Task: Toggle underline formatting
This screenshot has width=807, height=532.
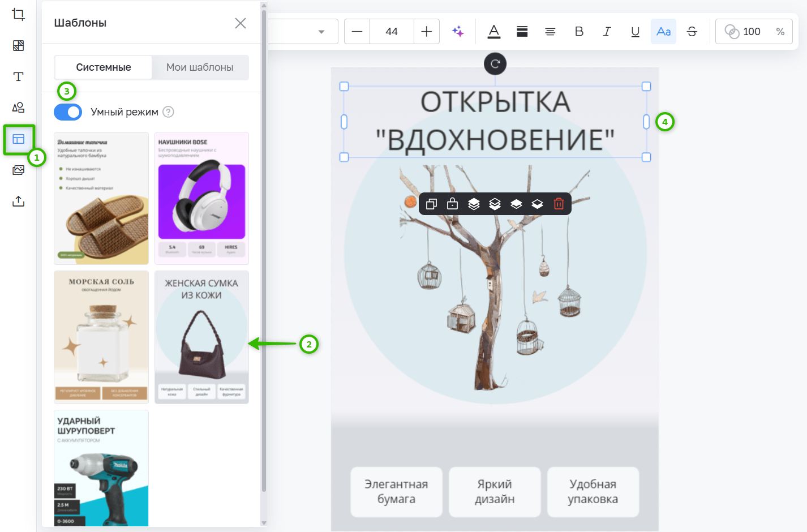Action: pyautogui.click(x=635, y=32)
